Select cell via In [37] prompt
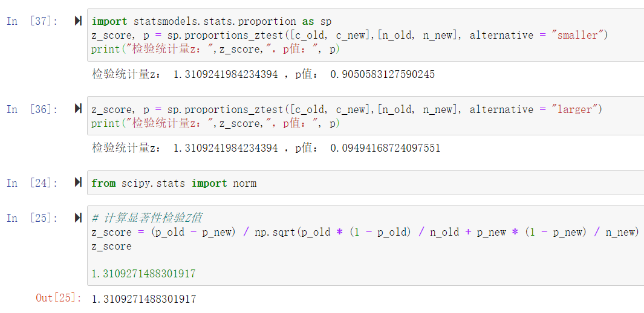Viewport: 644px width, 313px height. point(32,21)
